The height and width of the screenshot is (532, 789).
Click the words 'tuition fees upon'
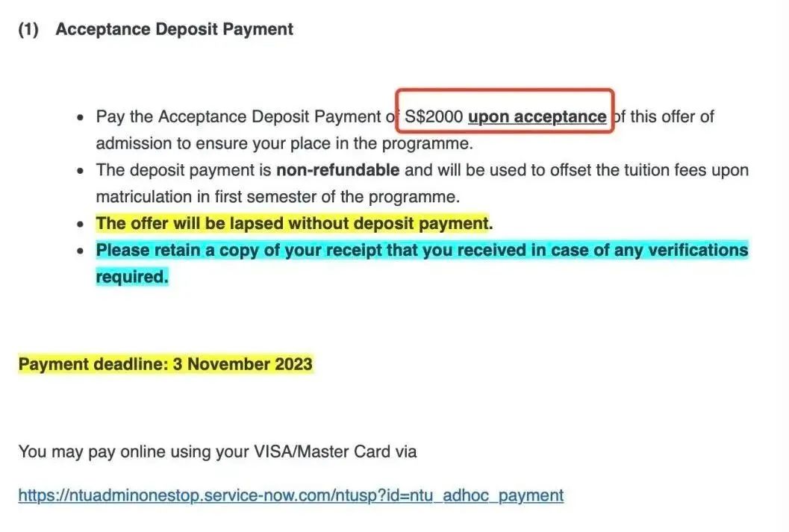pyautogui.click(x=686, y=170)
